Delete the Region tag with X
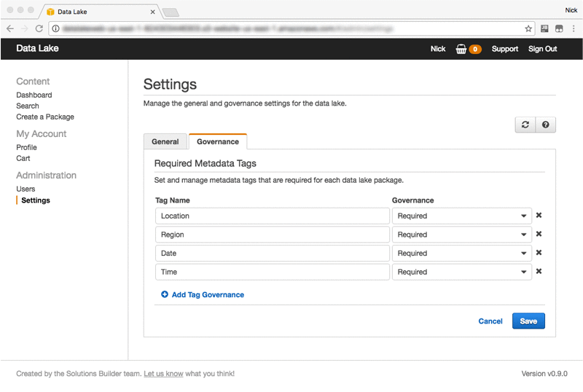This screenshot has width=583, height=392. pyautogui.click(x=539, y=235)
